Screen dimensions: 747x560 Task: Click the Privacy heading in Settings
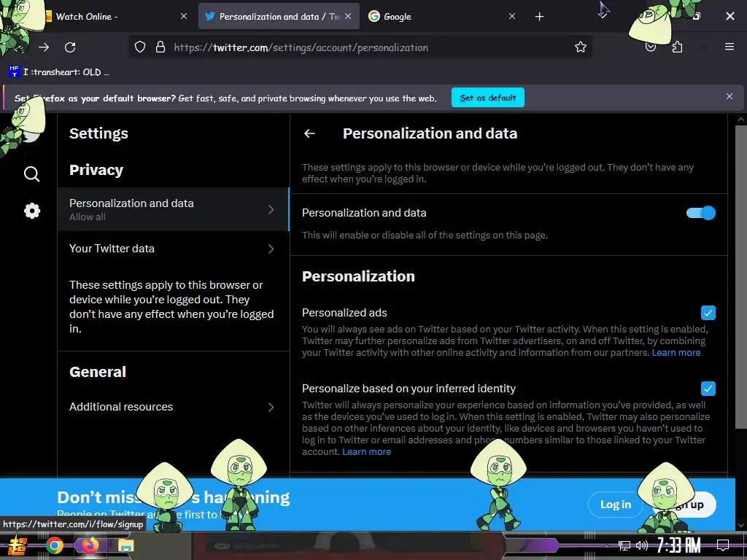point(96,170)
